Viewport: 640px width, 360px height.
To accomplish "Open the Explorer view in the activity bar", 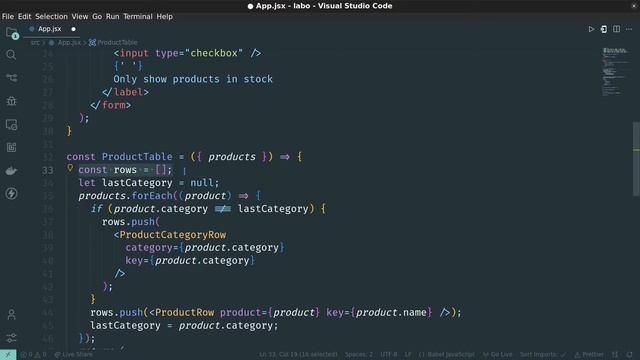I will [x=11, y=33].
